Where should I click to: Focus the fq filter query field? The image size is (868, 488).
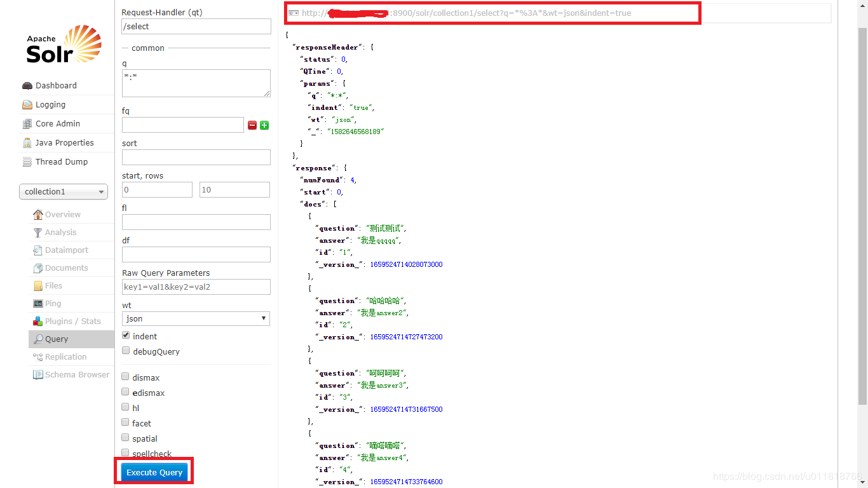click(x=183, y=125)
